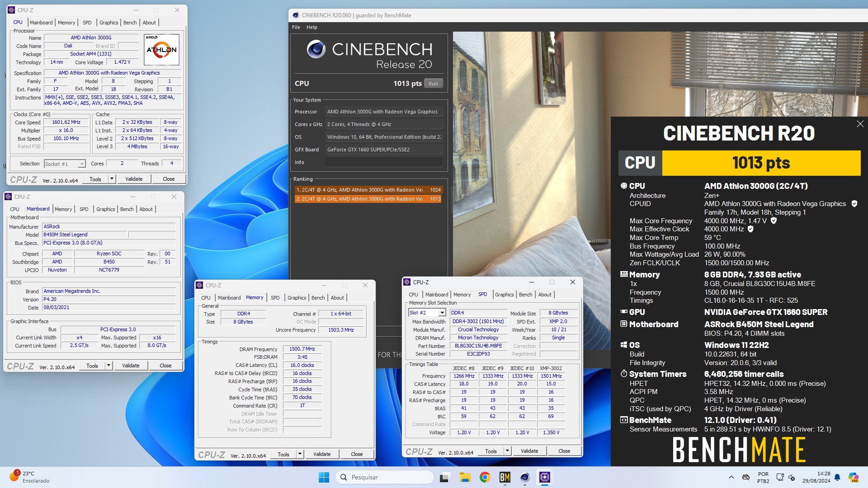Click the Cinebench sphere logo

[316, 49]
